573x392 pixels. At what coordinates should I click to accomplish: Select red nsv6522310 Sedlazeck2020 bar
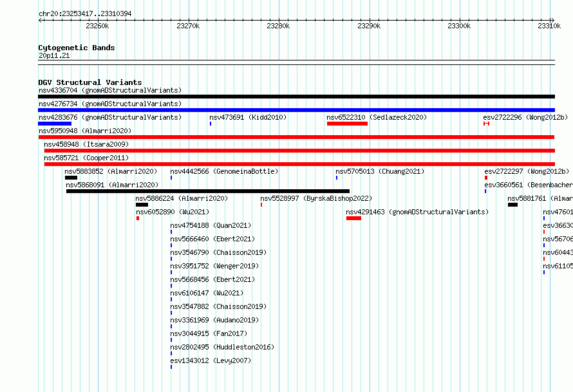347,124
